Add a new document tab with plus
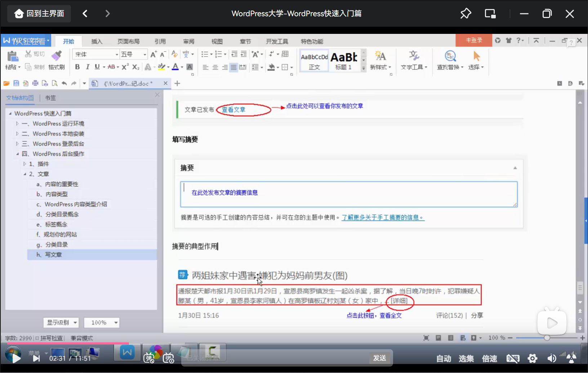588x373 pixels. pyautogui.click(x=177, y=84)
